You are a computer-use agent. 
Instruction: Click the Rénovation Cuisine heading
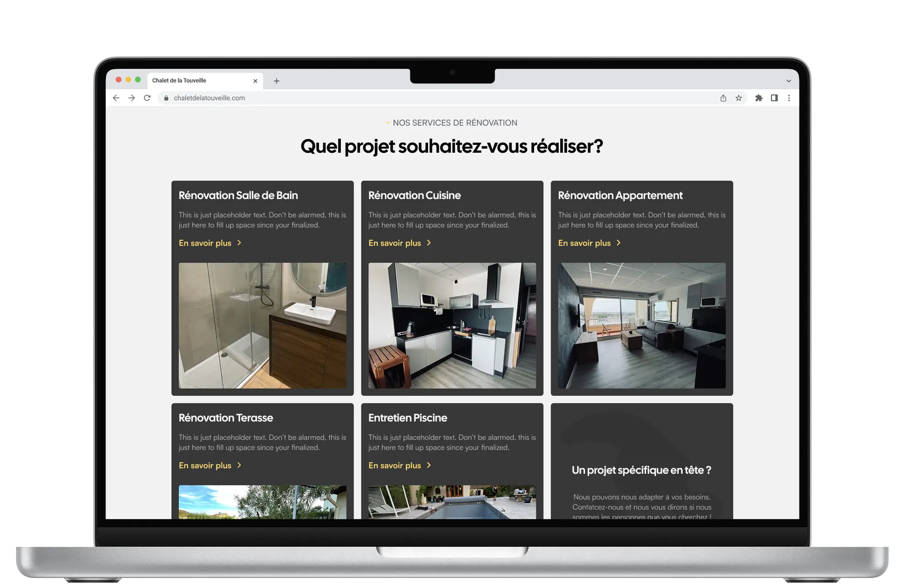click(414, 195)
